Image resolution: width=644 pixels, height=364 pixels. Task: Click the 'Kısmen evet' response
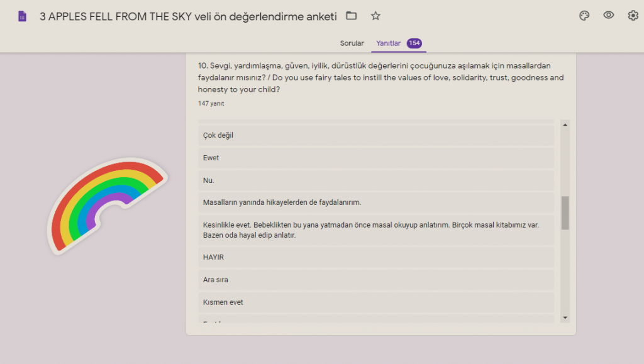(x=376, y=302)
